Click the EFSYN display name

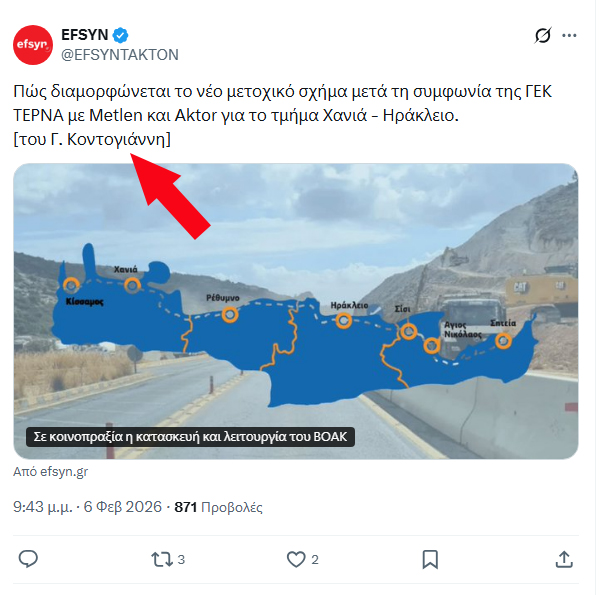[x=84, y=35]
